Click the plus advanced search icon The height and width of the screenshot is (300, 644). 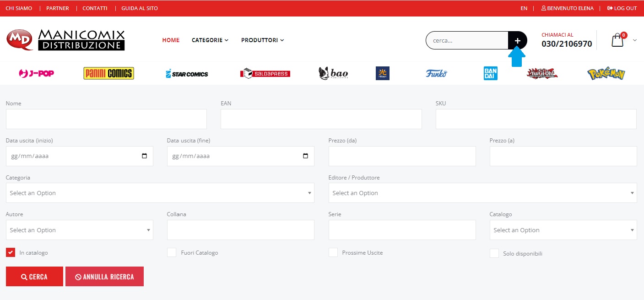[x=517, y=40]
